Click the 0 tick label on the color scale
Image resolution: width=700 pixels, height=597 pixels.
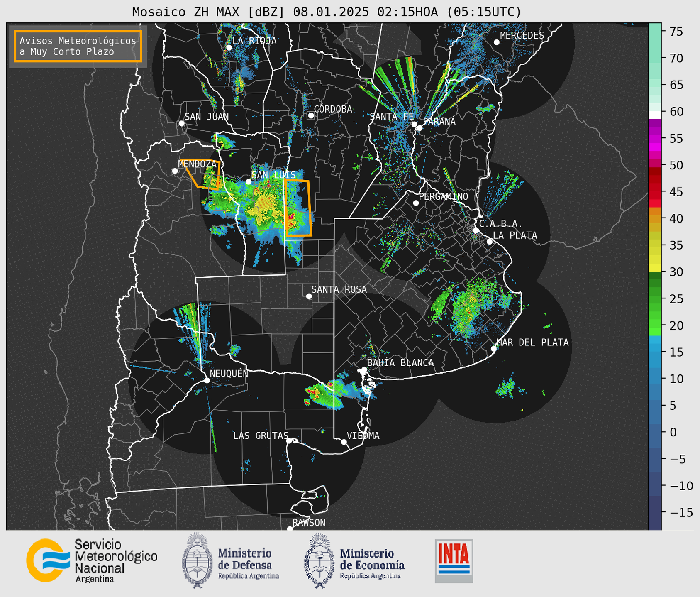(x=673, y=432)
